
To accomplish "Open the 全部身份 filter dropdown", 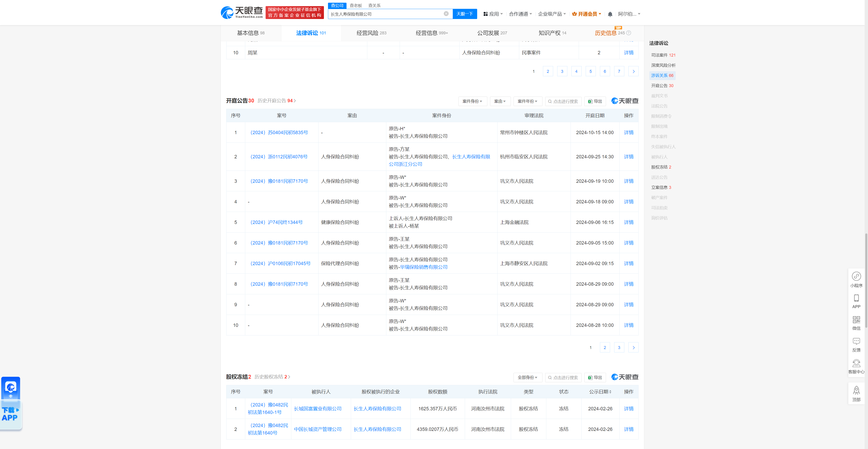I will pyautogui.click(x=528, y=377).
